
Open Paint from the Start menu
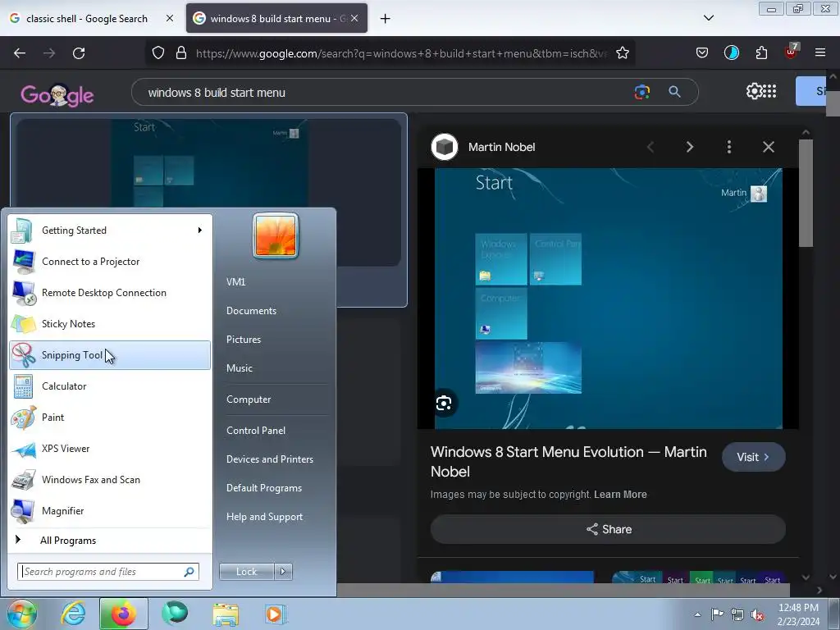click(110, 418)
